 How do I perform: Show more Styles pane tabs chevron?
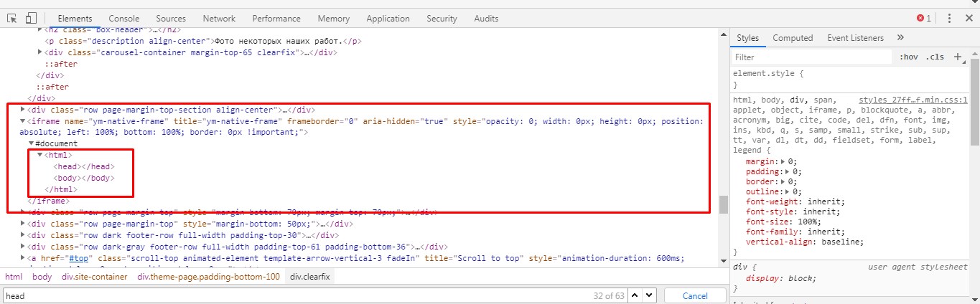900,38
